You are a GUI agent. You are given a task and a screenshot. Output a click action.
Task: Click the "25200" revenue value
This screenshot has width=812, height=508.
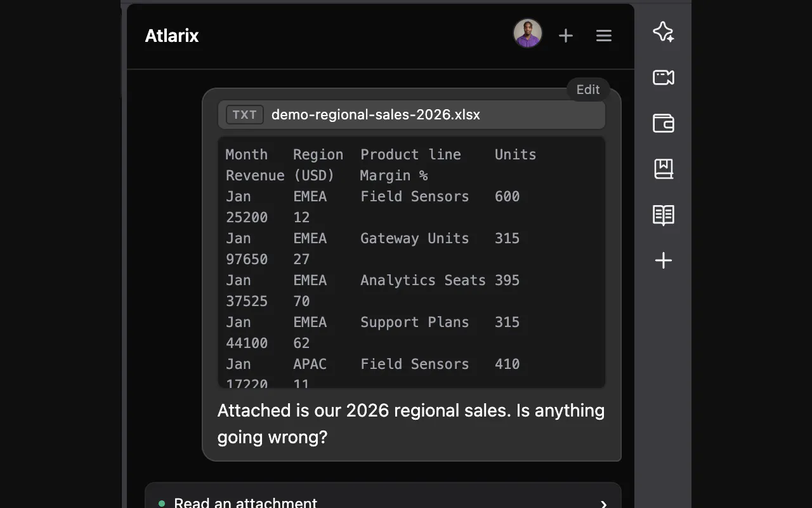click(247, 217)
